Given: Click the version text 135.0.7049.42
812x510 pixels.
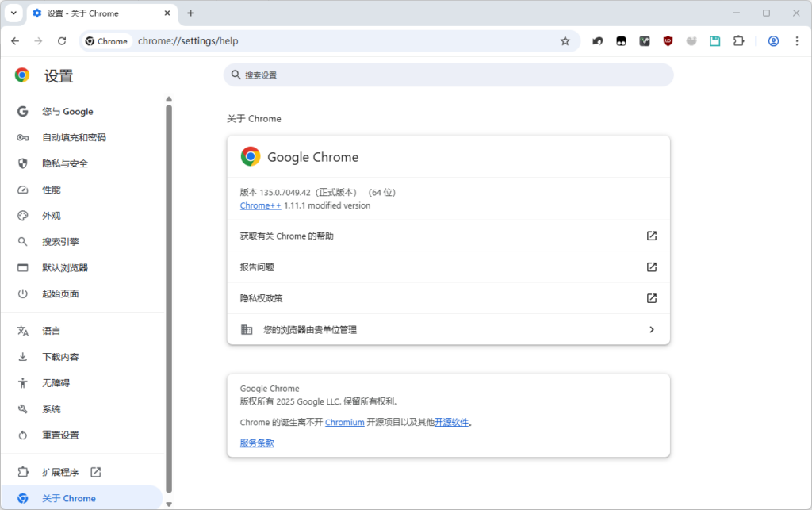Looking at the screenshot, I should pyautogui.click(x=285, y=193).
